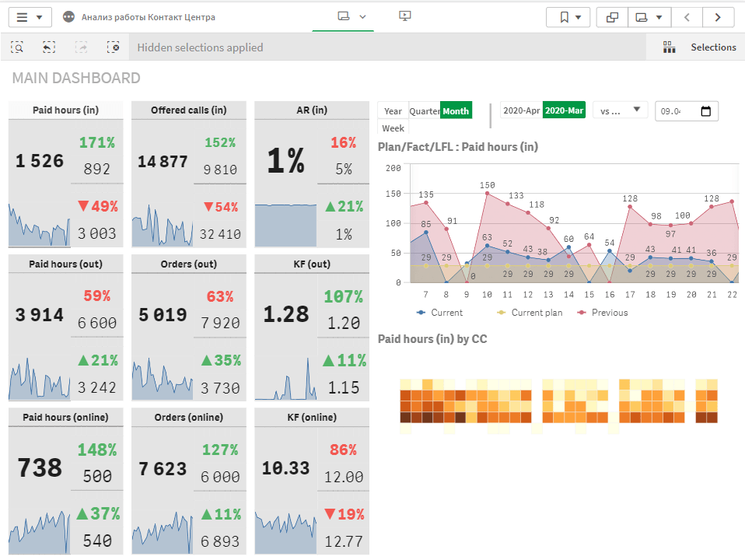Select the 2020-Apr month button
745x560 pixels.
pyautogui.click(x=521, y=110)
